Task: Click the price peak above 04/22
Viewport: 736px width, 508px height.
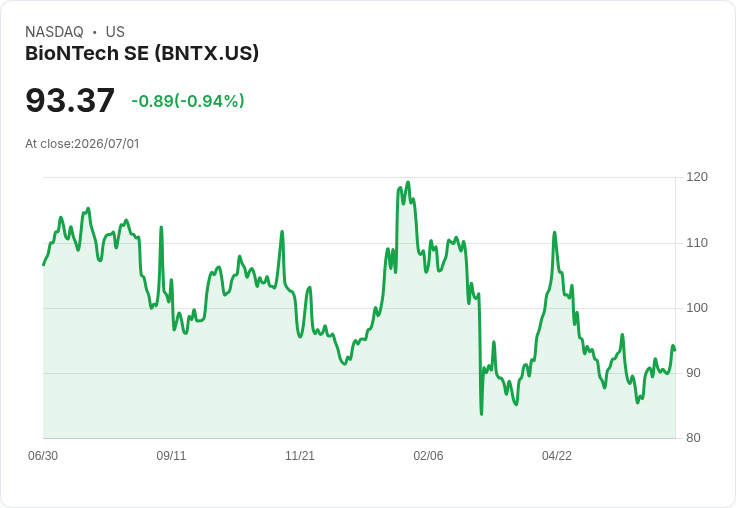Action: 554,232
